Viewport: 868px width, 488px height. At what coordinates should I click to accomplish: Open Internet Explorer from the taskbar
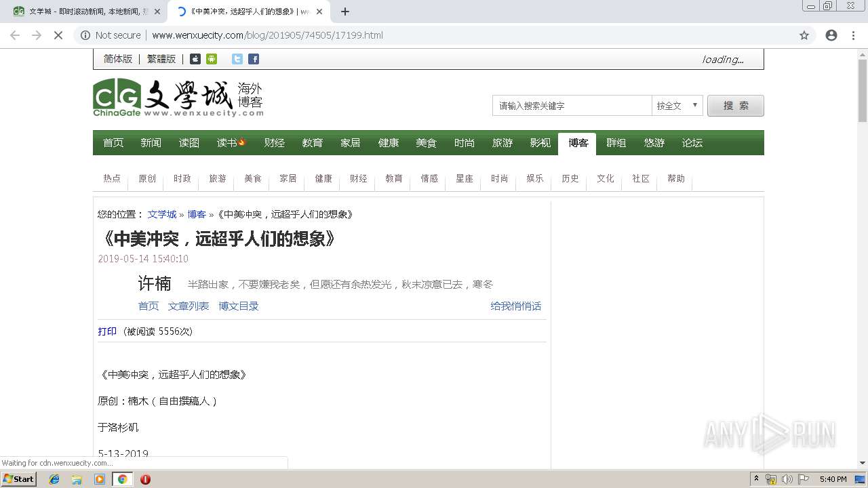(x=54, y=479)
